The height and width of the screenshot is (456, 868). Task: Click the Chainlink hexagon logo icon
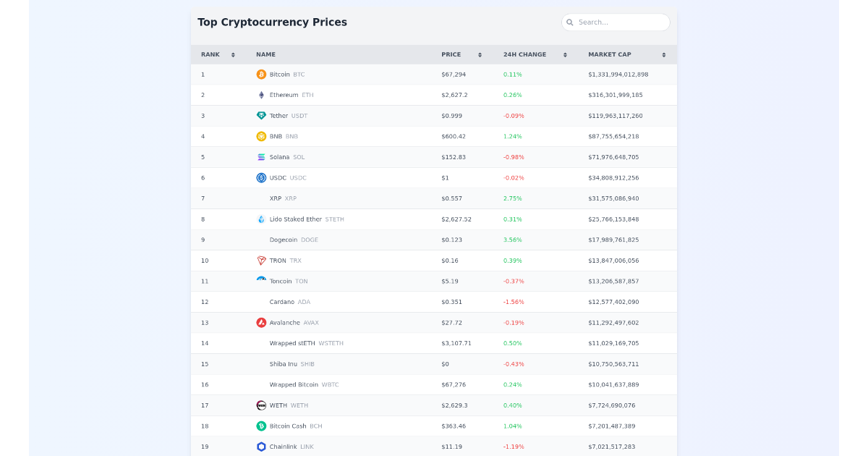[x=261, y=447]
